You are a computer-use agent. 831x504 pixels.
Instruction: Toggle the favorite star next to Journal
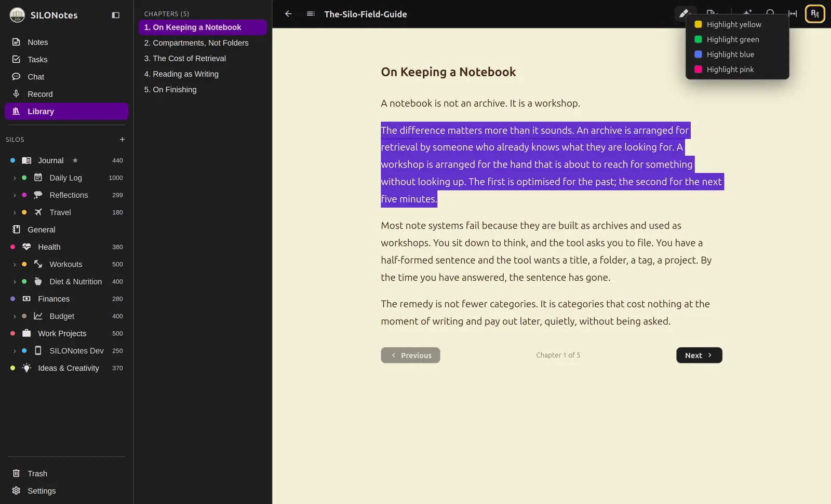pyautogui.click(x=75, y=160)
